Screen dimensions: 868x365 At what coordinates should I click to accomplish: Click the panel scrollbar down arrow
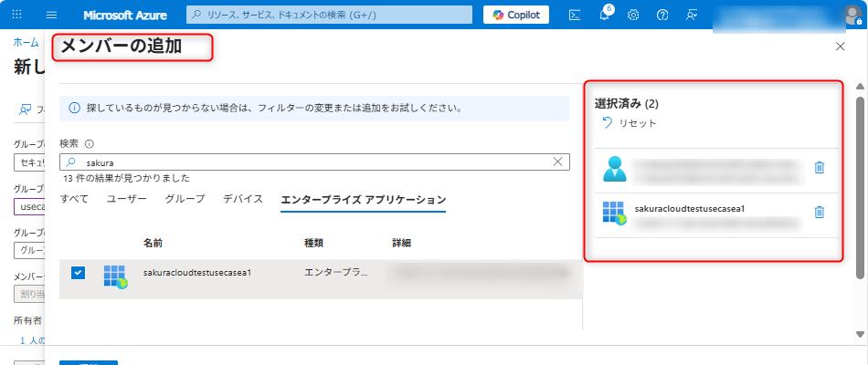tap(860, 333)
